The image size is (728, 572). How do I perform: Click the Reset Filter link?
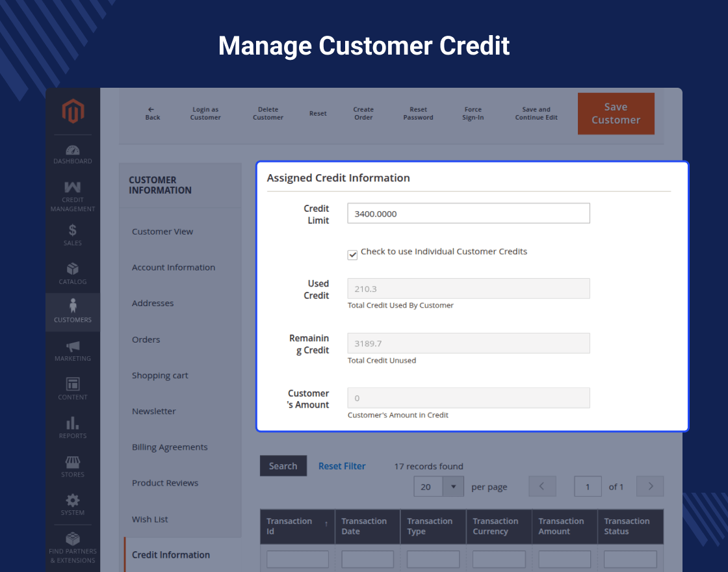342,466
